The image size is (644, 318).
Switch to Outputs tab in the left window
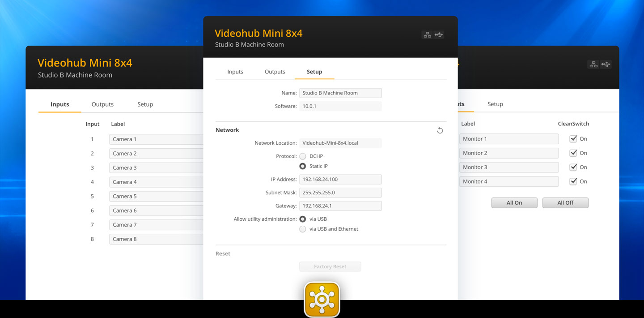tap(102, 104)
